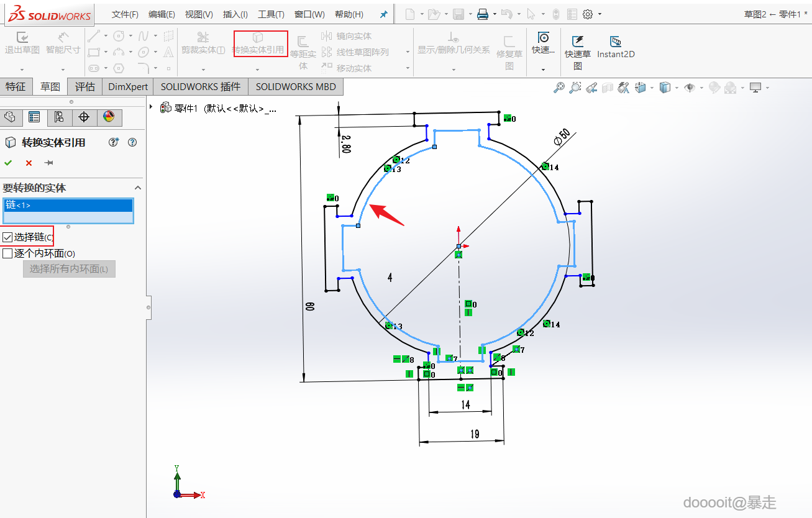This screenshot has height=518, width=812.
Task: Click the 选择所有内环面 button
Action: (x=69, y=269)
